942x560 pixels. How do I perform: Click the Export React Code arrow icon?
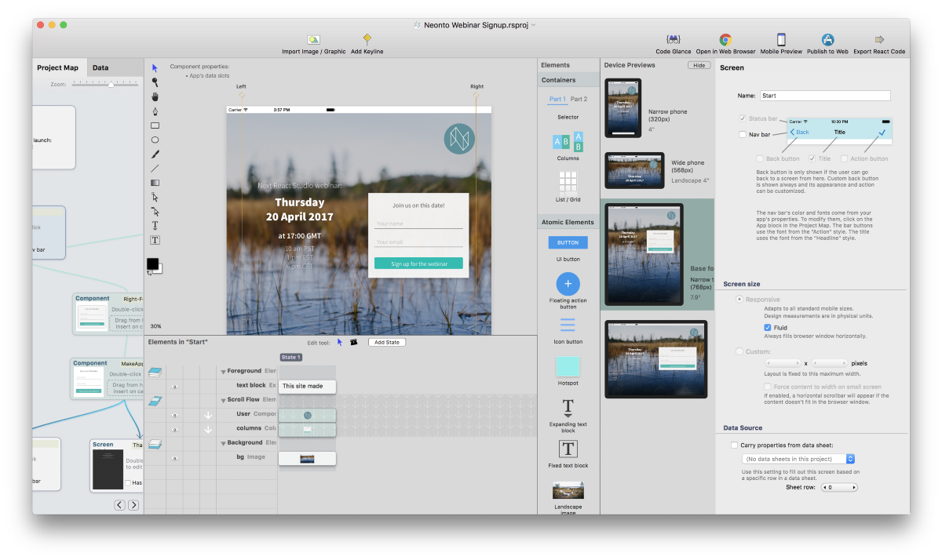point(879,39)
